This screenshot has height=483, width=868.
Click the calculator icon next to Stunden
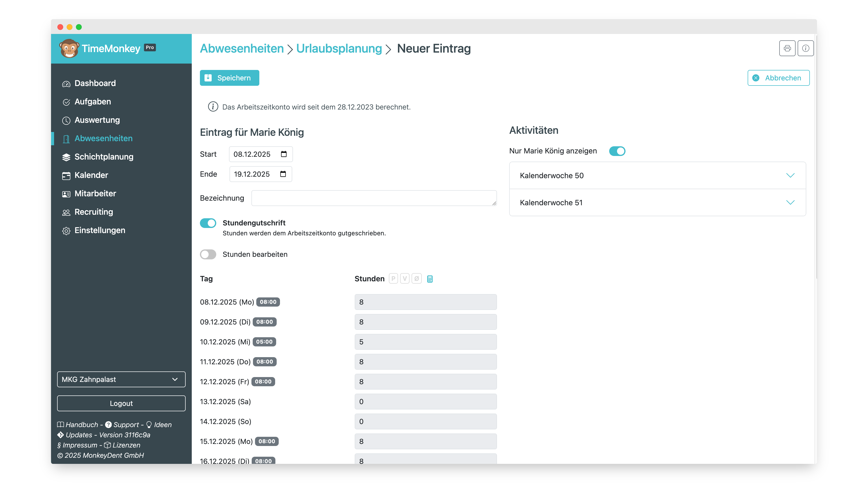pyautogui.click(x=430, y=279)
